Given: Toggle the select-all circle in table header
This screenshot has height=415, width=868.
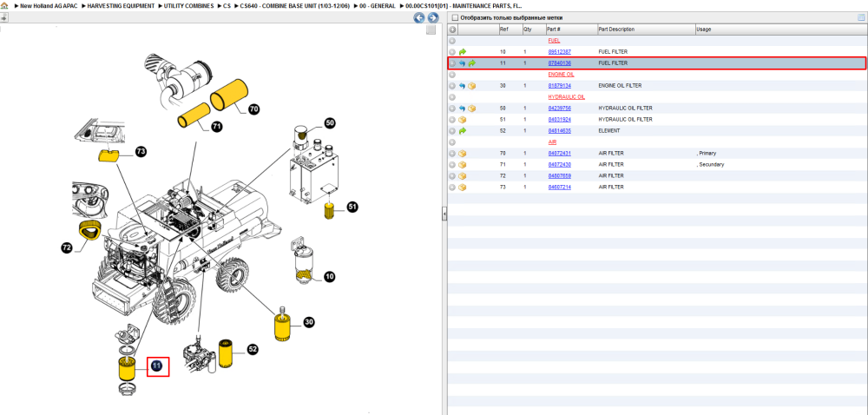Looking at the screenshot, I should 452,30.
